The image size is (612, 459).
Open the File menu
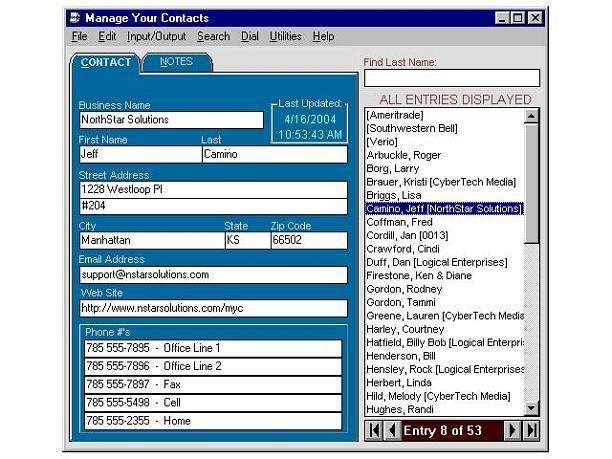80,37
